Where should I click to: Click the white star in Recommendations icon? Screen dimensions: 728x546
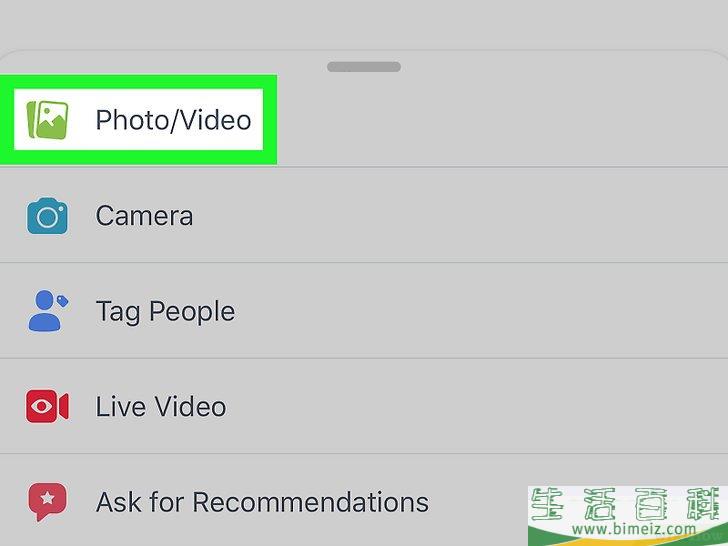click(47, 498)
